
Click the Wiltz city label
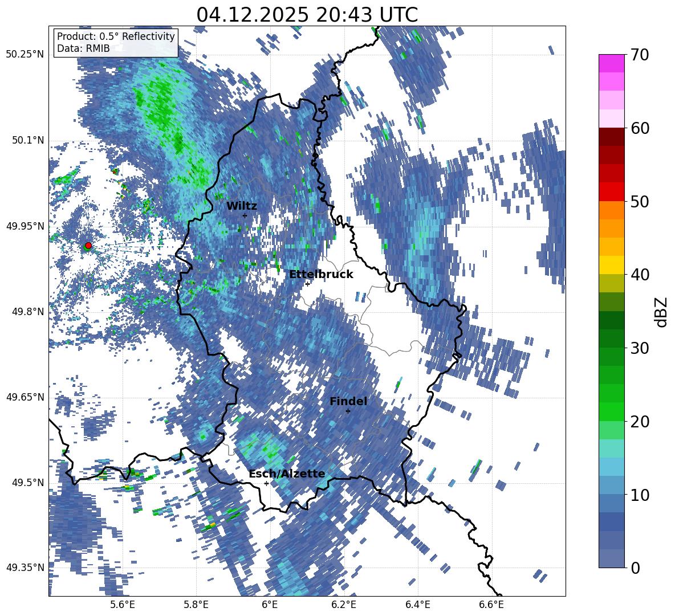pos(242,206)
